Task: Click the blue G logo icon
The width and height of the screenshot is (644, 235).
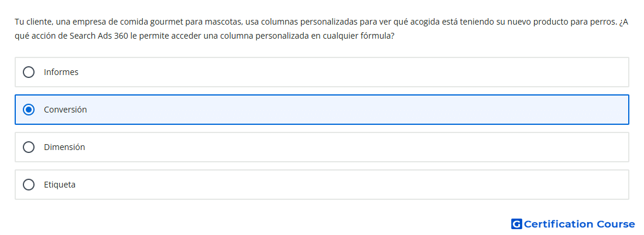Action: pyautogui.click(x=516, y=224)
